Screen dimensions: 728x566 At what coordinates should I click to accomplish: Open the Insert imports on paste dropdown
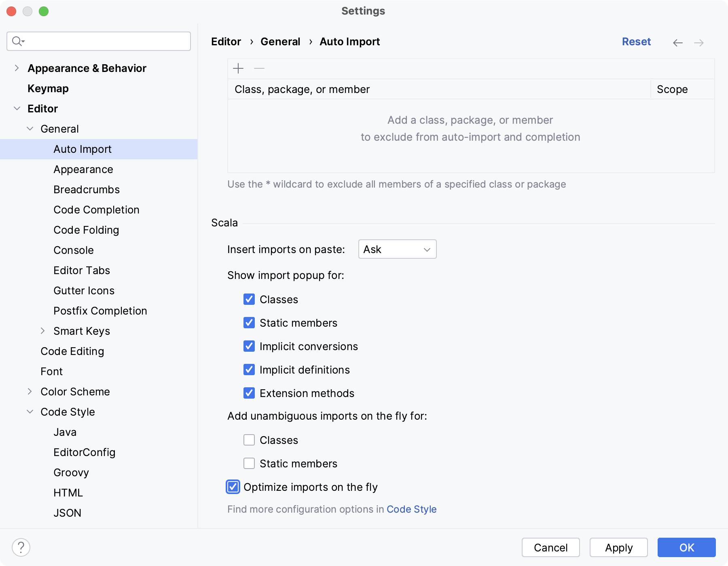(x=397, y=249)
